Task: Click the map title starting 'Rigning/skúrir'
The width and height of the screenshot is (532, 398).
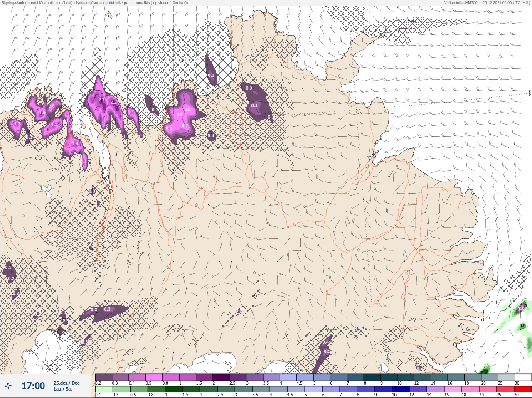Action: coord(95,2)
